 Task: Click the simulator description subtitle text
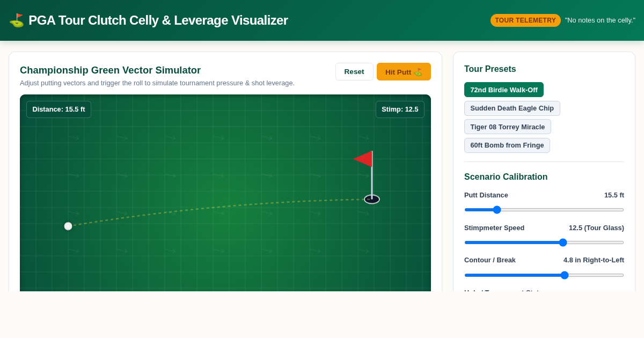[157, 83]
